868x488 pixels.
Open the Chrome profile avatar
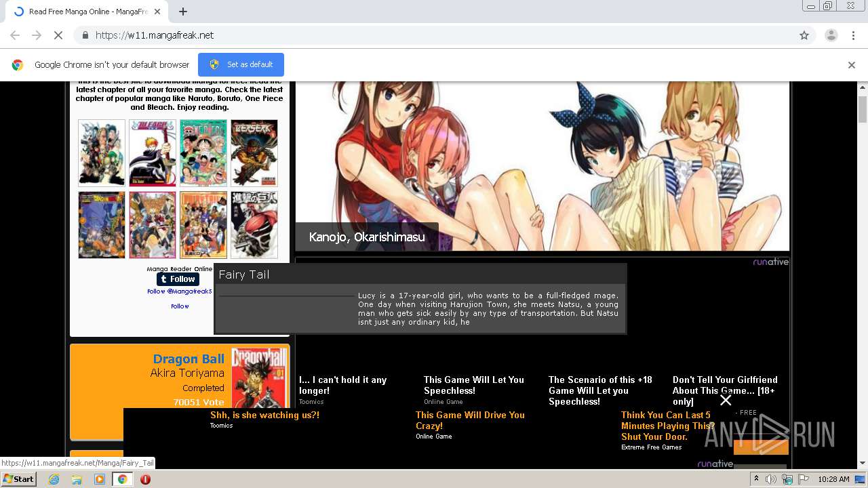click(x=831, y=35)
